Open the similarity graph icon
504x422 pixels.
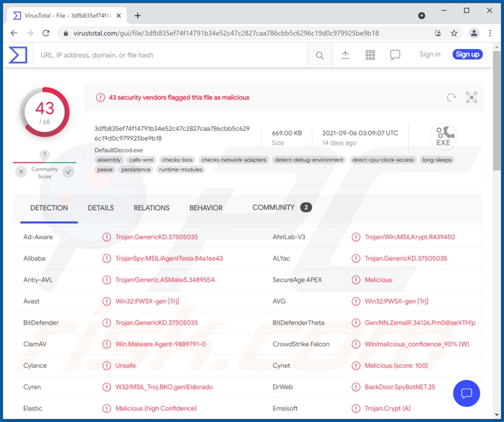click(x=471, y=98)
